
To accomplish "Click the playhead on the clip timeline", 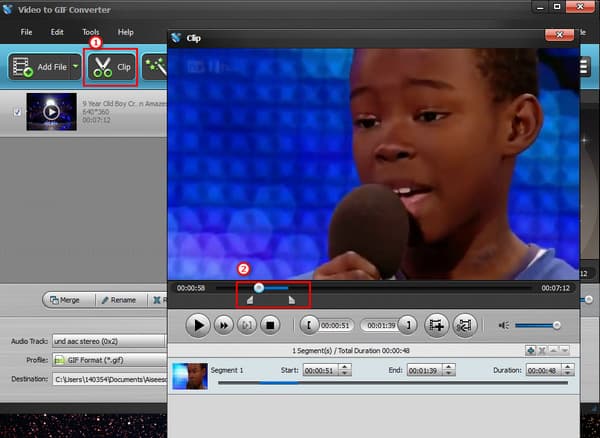I will click(259, 288).
